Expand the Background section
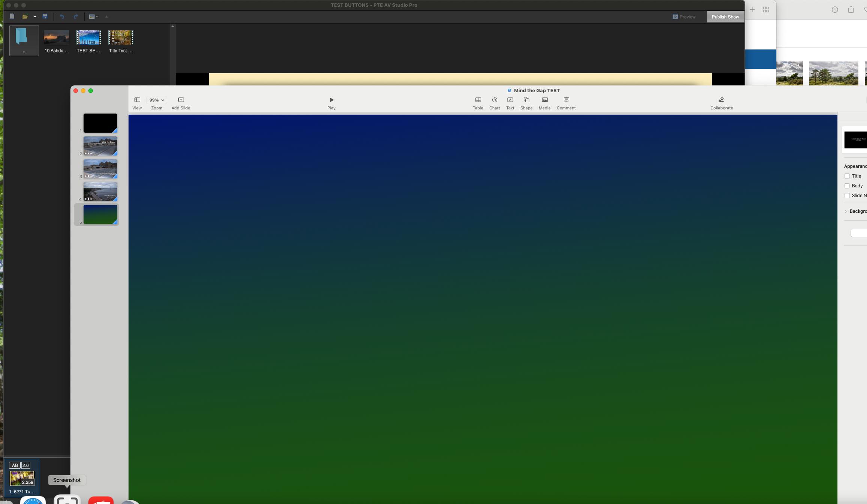Viewport: 867px width, 504px height. point(846,211)
